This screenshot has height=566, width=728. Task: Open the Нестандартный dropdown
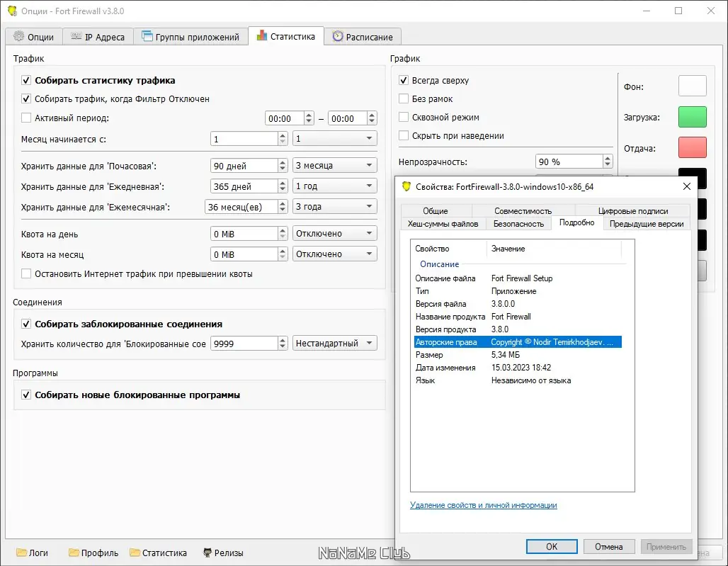pos(335,343)
